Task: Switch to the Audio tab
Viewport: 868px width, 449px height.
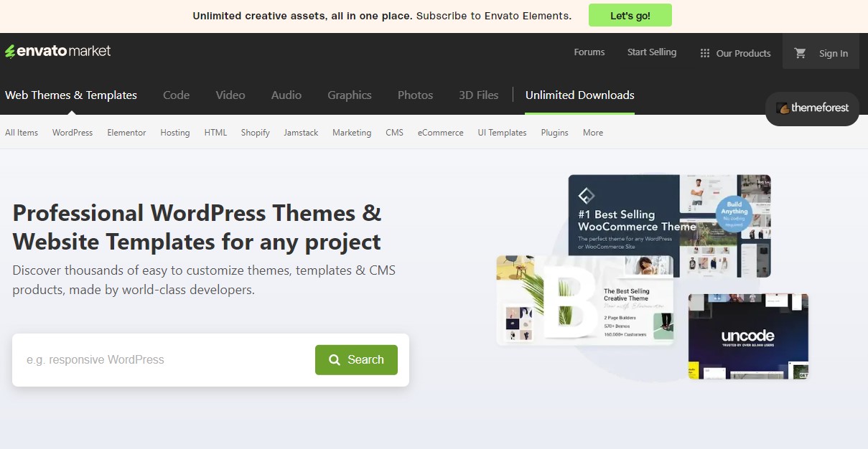Action: tap(286, 95)
